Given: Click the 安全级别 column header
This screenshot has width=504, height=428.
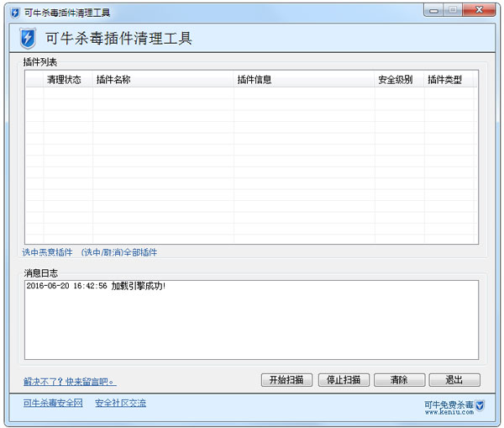Looking at the screenshot, I should [x=395, y=80].
